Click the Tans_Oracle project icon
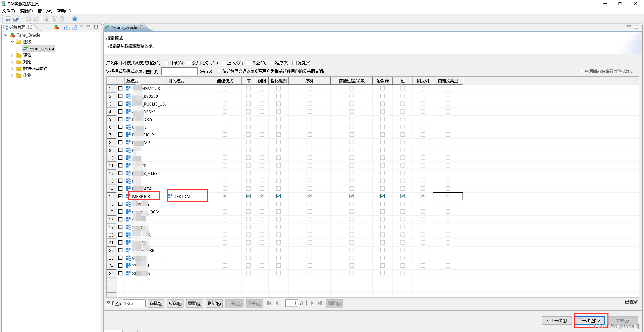Screen dimensions: 644x332 [x=12, y=35]
